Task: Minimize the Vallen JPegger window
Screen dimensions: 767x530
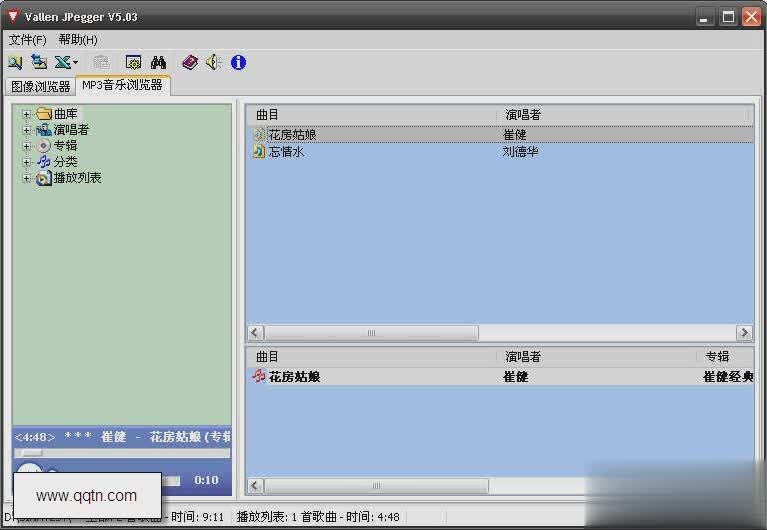Action: coord(704,17)
